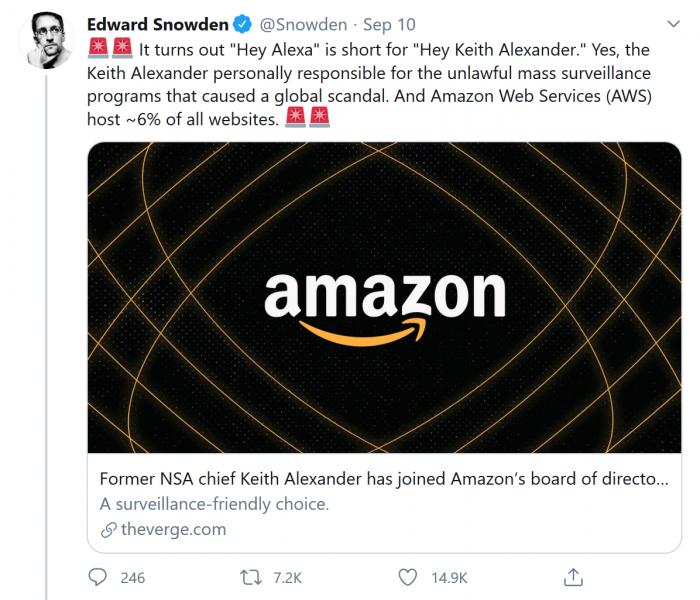Image resolution: width=700 pixels, height=600 pixels.
Task: Click the 14.9K likes count
Action: pyautogui.click(x=450, y=578)
